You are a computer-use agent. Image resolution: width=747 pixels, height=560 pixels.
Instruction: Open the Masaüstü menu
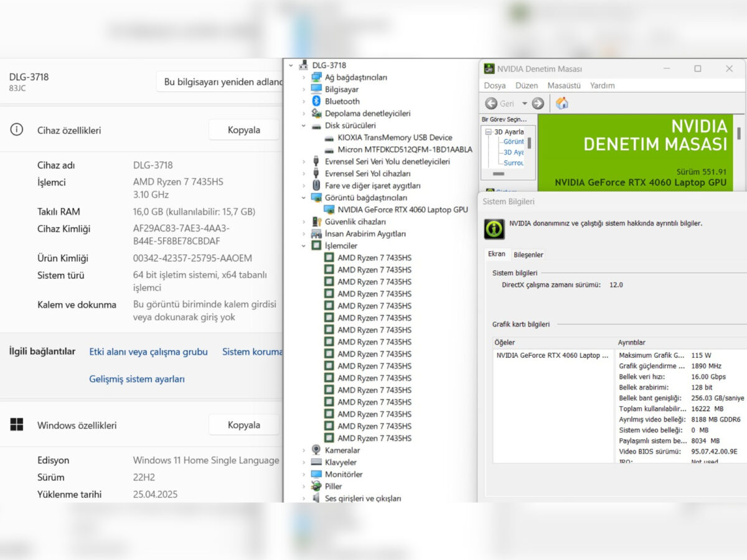(564, 85)
